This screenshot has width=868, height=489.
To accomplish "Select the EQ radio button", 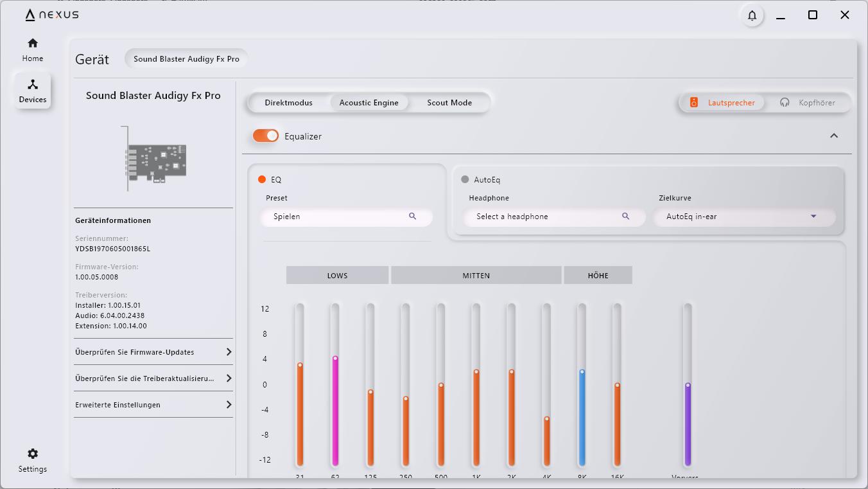I will coord(262,180).
